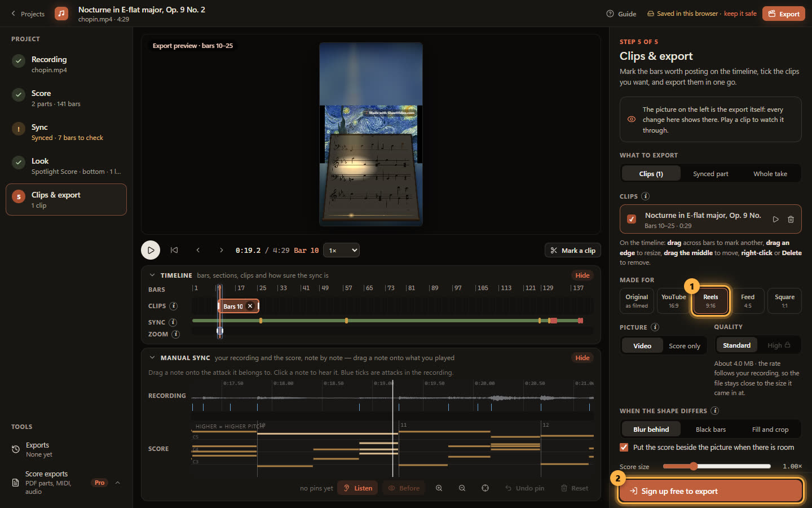
Task: Zoom out on manual sync
Action: coord(462,488)
